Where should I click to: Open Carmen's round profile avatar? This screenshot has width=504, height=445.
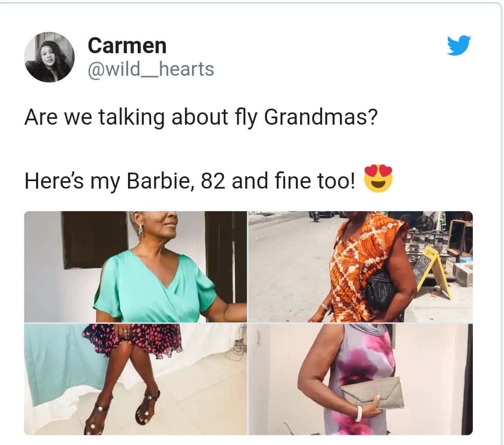tap(49, 57)
